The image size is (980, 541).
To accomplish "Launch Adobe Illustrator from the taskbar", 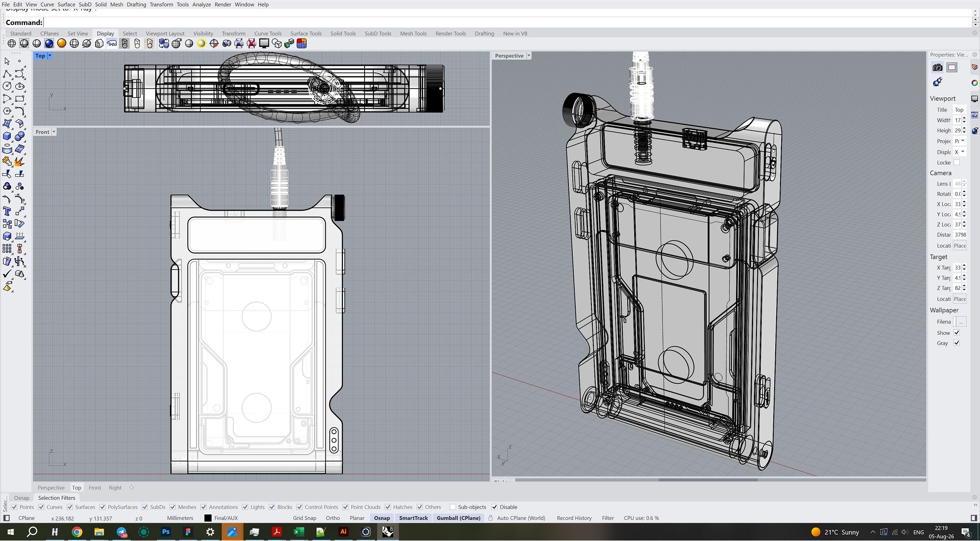I will 343,532.
